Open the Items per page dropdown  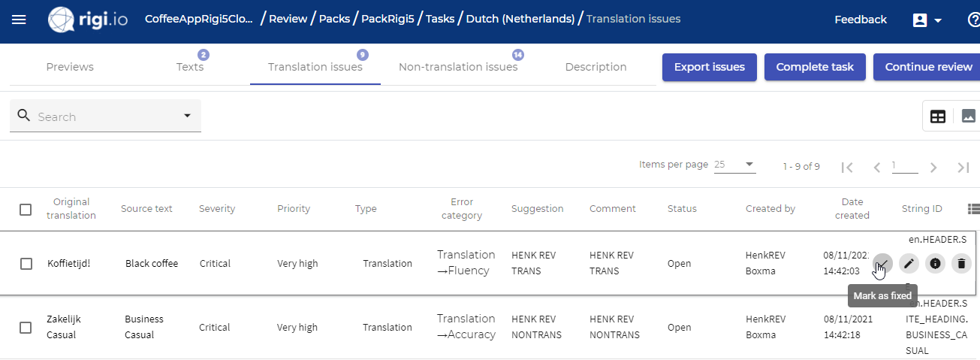[734, 165]
